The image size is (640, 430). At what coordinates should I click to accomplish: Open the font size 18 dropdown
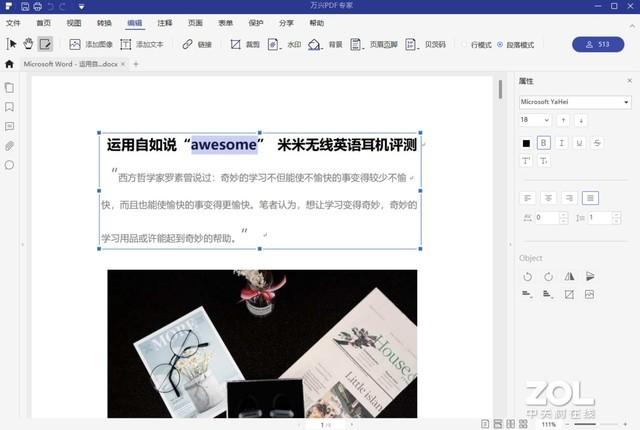pyautogui.click(x=535, y=120)
